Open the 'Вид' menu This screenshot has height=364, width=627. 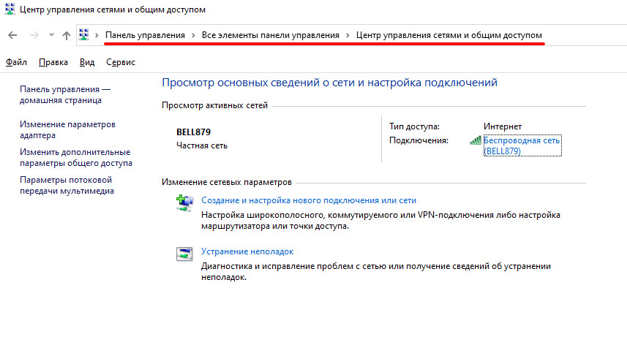87,62
